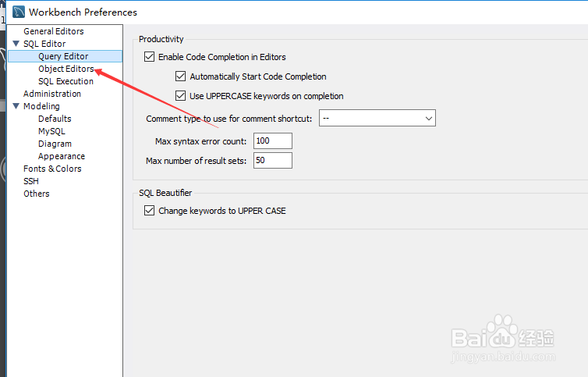588x377 pixels.
Task: Toggle Automatically Start Code Completion checkbox
Action: [x=180, y=76]
